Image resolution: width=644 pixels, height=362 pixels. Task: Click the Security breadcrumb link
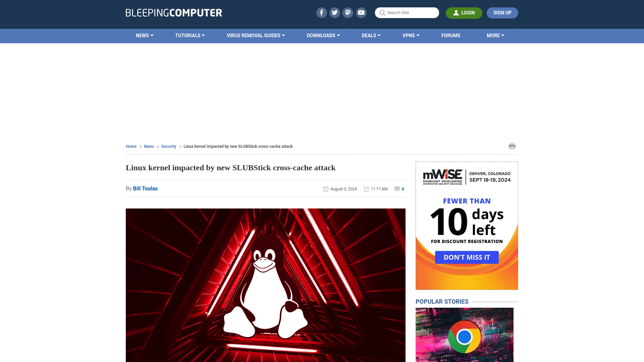coord(168,146)
